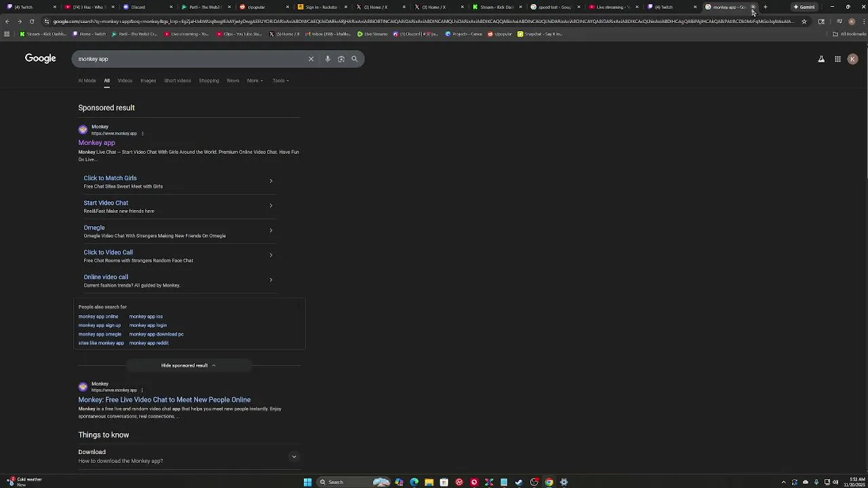Switch to Google Chrome taskbar icon

549,482
